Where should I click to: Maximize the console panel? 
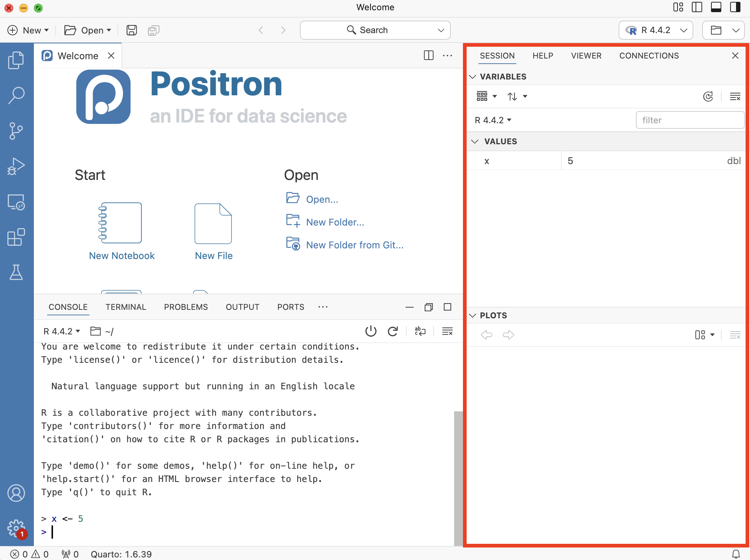[x=447, y=307]
